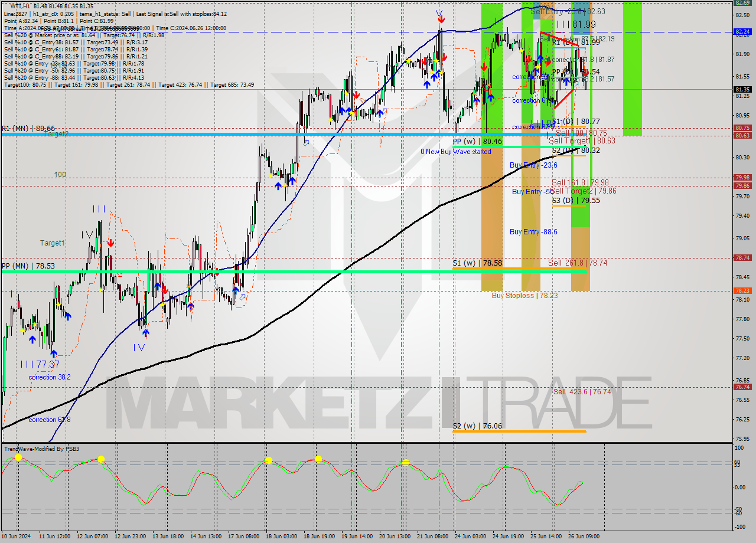Select the '24 Jun 19:00' time axis label
Screen dimensions: 756x543
(x=509, y=536)
